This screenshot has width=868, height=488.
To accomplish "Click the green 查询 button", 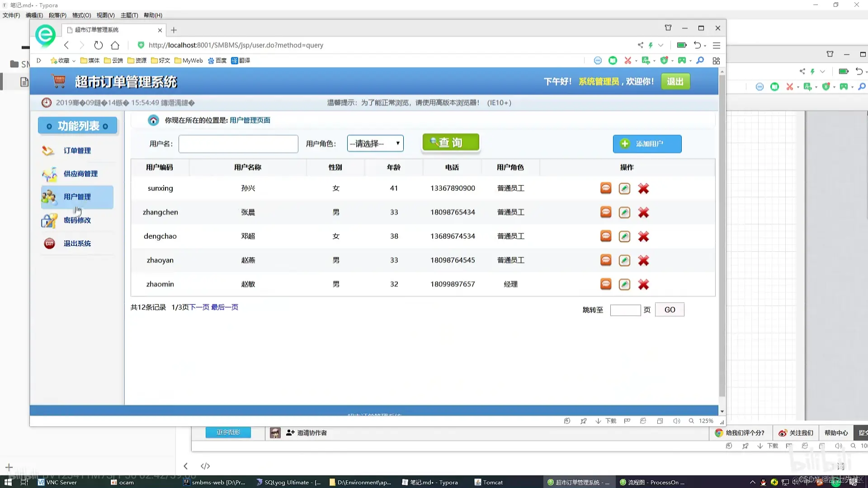I will click(451, 143).
